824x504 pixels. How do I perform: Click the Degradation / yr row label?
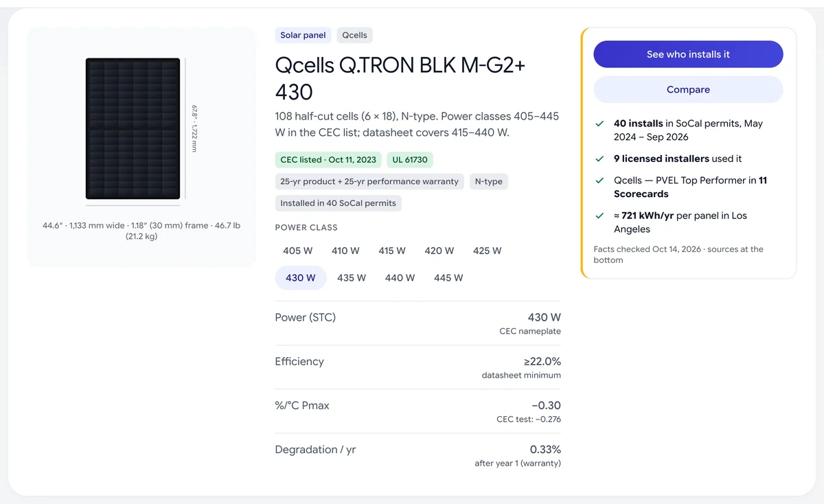(315, 450)
